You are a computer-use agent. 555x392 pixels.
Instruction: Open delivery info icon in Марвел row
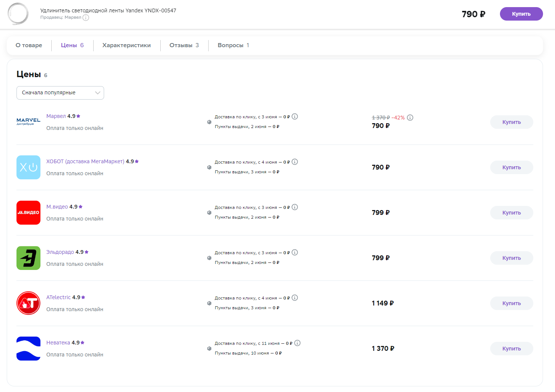(x=295, y=116)
